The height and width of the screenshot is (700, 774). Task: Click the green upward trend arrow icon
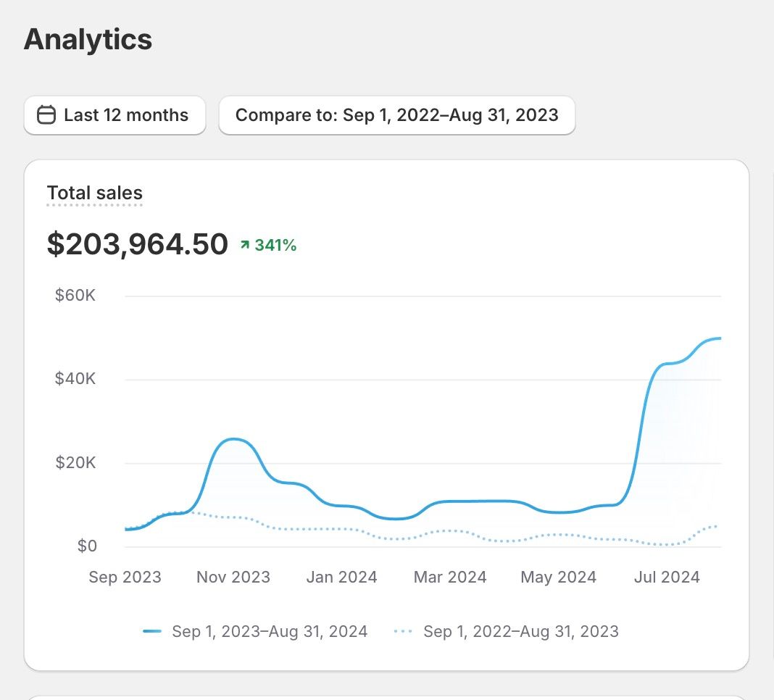pos(244,246)
